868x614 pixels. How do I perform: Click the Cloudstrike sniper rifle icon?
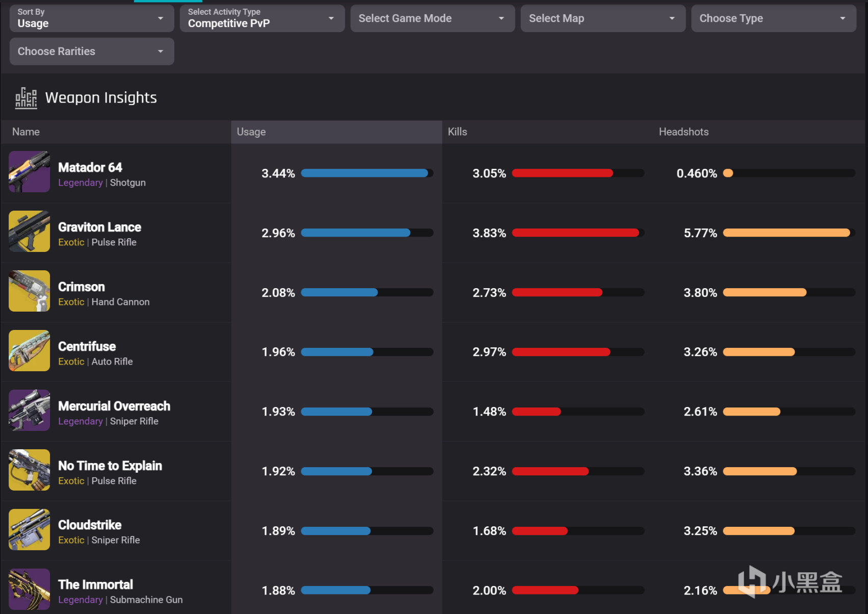(29, 530)
